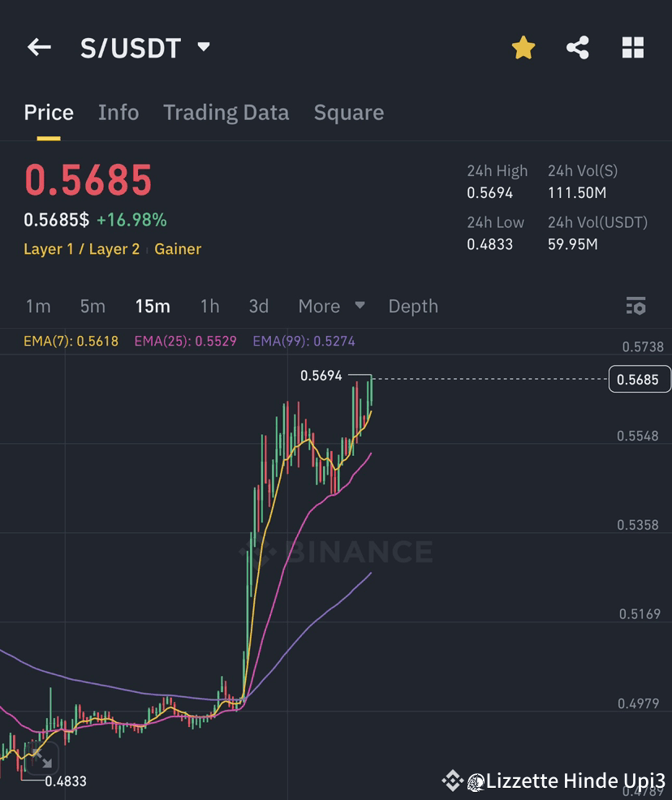Unfavorite the S/USDT pair via star icon
This screenshot has height=800, width=672.
coord(523,47)
